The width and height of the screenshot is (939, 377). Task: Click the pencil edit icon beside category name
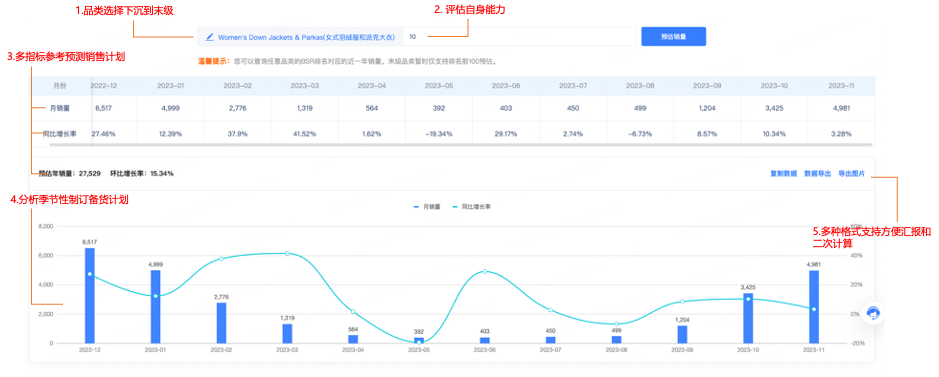point(210,37)
